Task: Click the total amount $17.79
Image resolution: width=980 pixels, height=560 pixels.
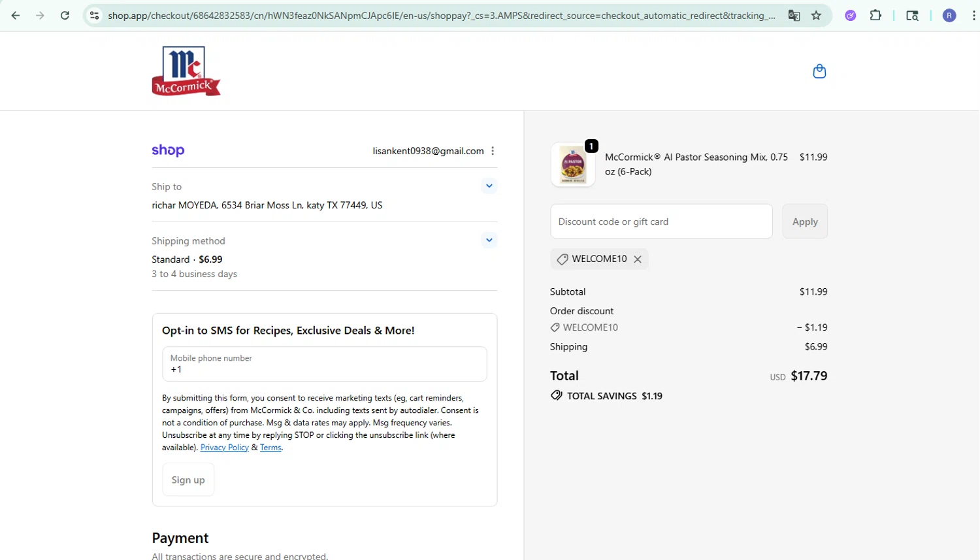Action: [809, 376]
